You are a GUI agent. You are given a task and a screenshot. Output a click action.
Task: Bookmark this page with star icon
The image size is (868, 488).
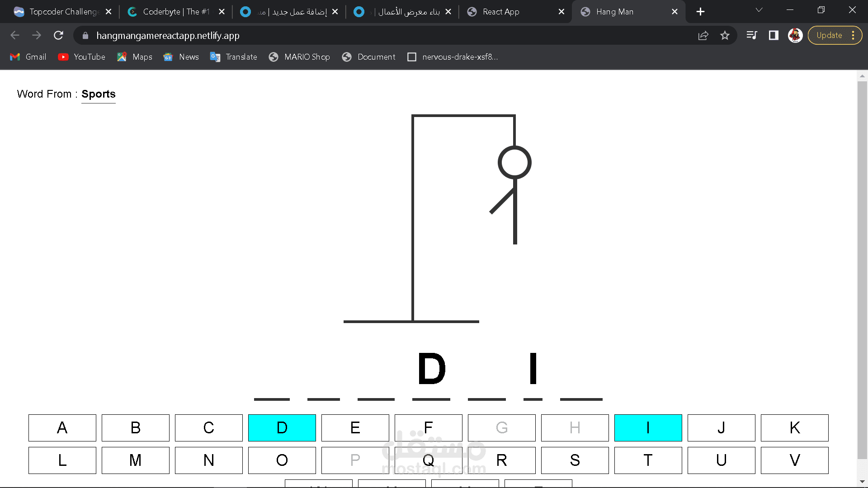point(725,35)
